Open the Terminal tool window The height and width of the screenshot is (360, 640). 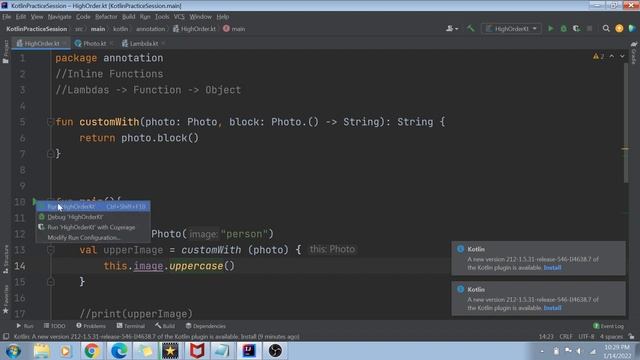(x=131, y=326)
